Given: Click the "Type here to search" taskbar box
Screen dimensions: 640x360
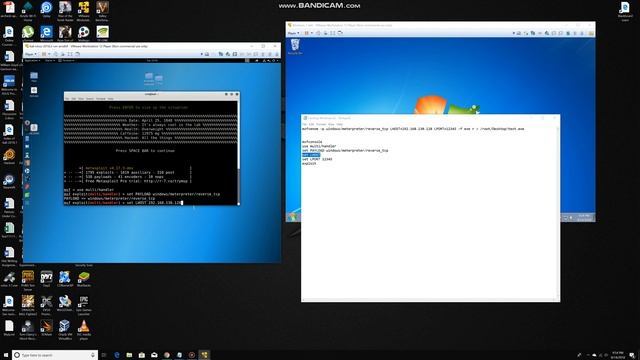Looking at the screenshot, I should point(55,355).
